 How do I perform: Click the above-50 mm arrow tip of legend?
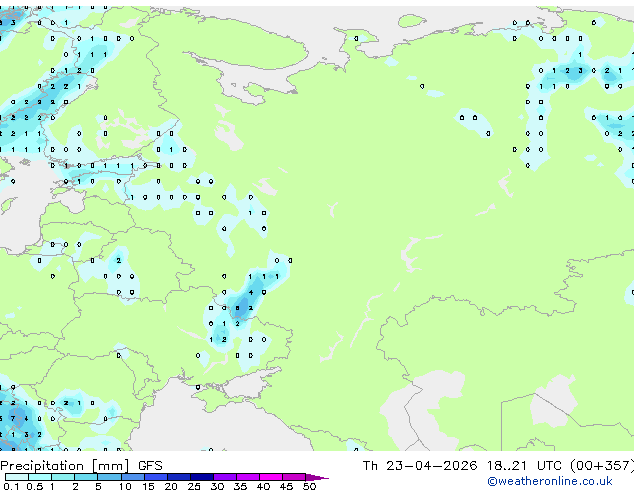317,478
